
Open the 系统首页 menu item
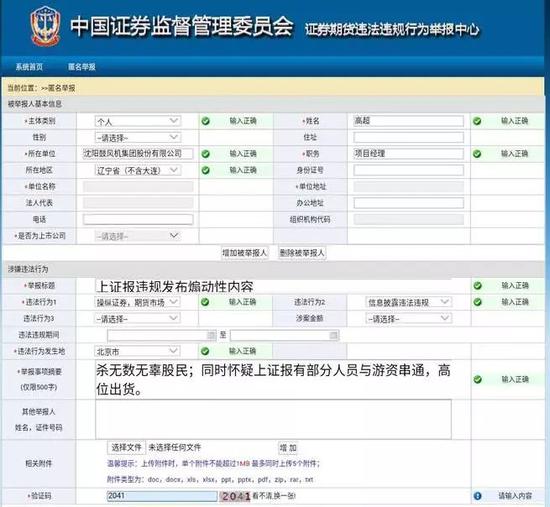tap(29, 67)
